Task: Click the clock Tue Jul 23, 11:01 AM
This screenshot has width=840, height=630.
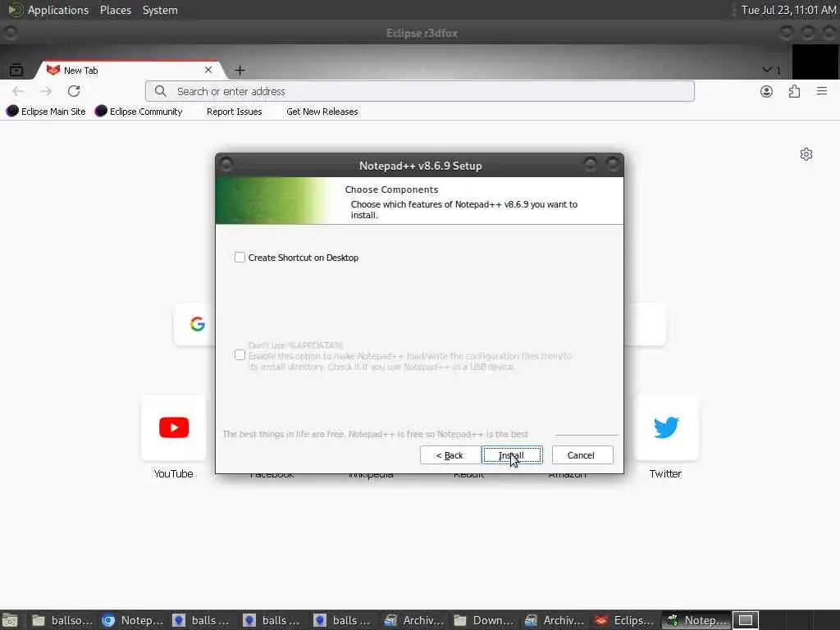Action: (x=788, y=10)
